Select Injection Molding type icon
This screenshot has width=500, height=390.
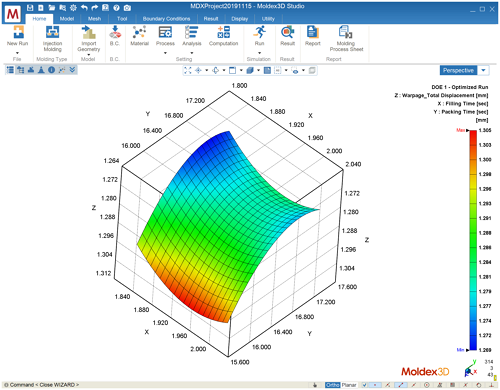(52, 32)
